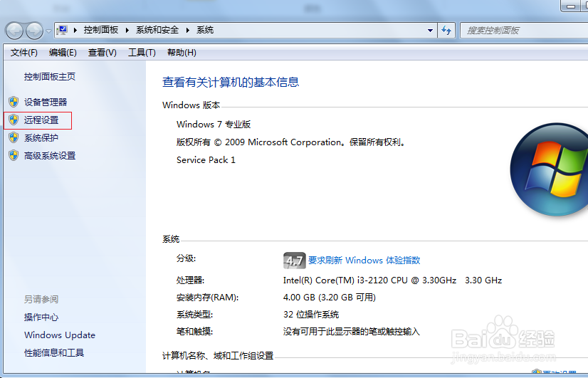The height and width of the screenshot is (378, 588).
Task: Open the recent pages dropdown arrow
Action: click(48, 31)
